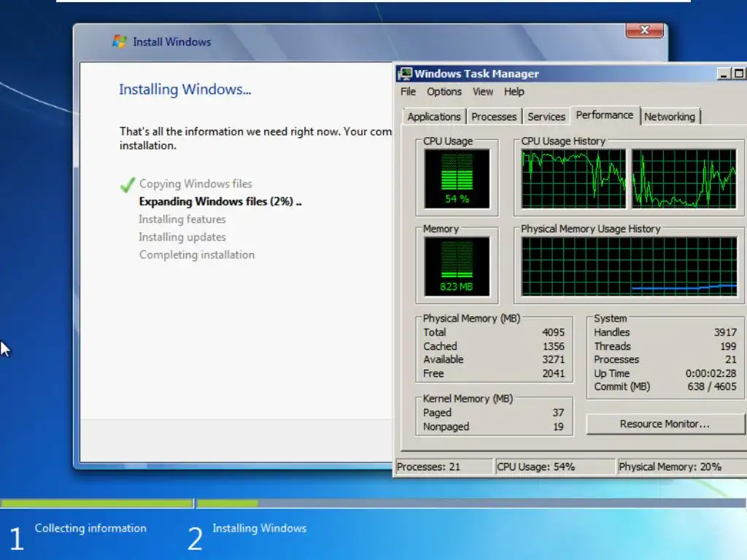Click the step 2 'Installing Windows' label
Viewport: 747px width, 560px height.
click(259, 528)
